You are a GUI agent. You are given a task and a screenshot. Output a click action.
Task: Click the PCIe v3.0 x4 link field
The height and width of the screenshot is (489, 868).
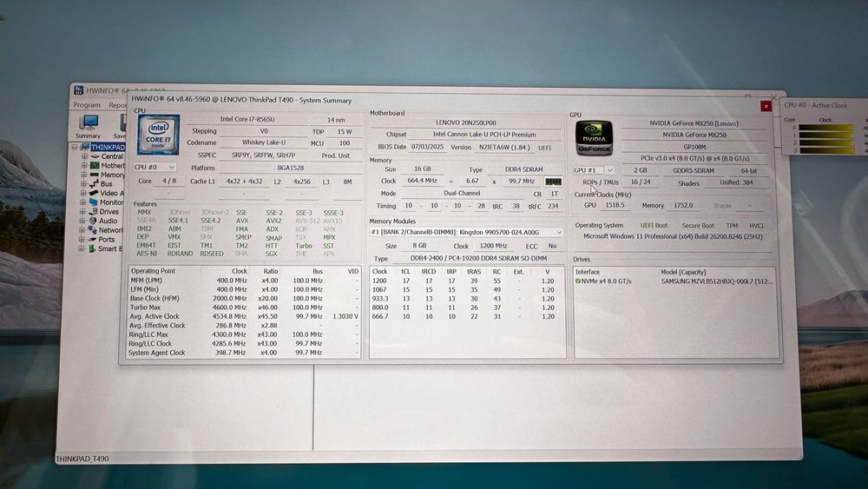click(694, 158)
